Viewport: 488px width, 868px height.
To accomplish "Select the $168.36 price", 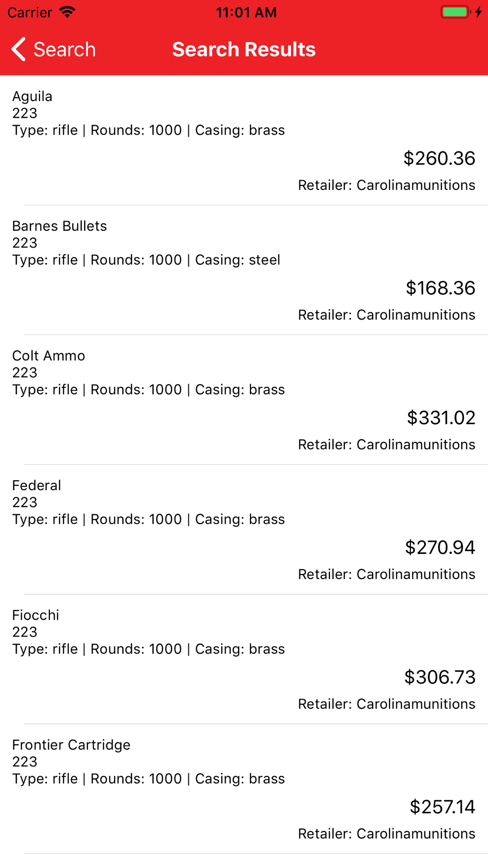I will point(440,288).
